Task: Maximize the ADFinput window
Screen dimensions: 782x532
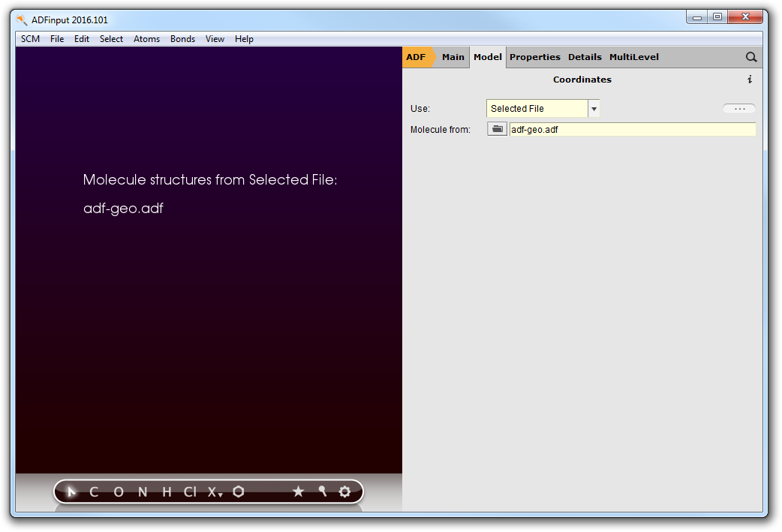Action: point(717,17)
